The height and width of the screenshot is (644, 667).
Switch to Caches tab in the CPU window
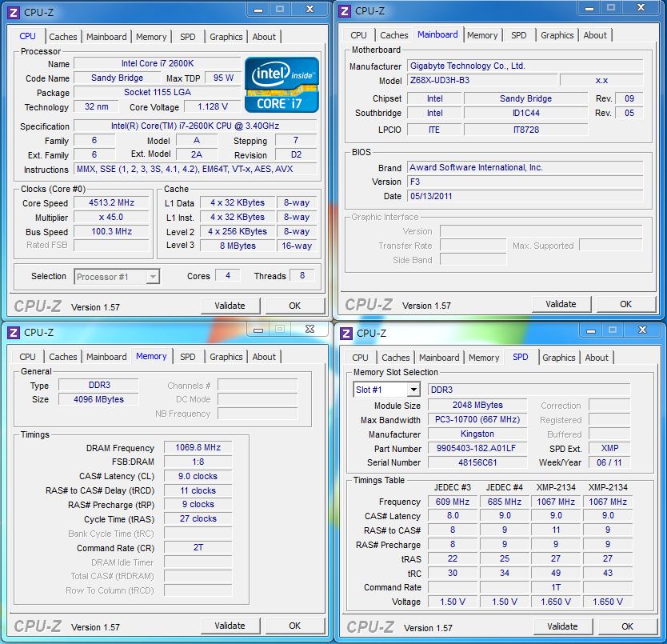(63, 37)
